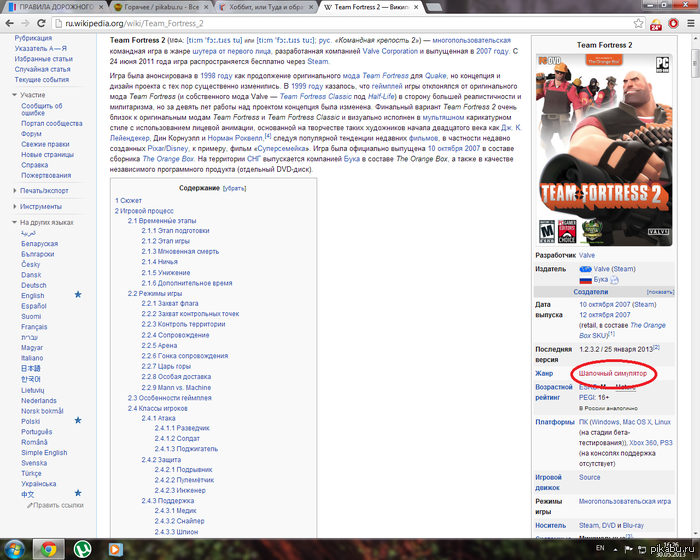
Task: Jump to 2.2.9 Mann vs. Machine
Action: tap(176, 388)
